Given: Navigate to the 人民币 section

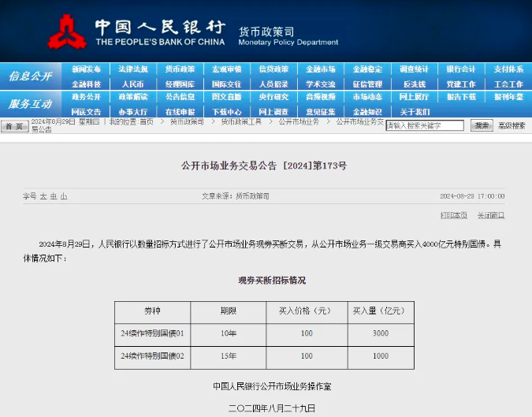Looking at the screenshot, I should pyautogui.click(x=132, y=84).
